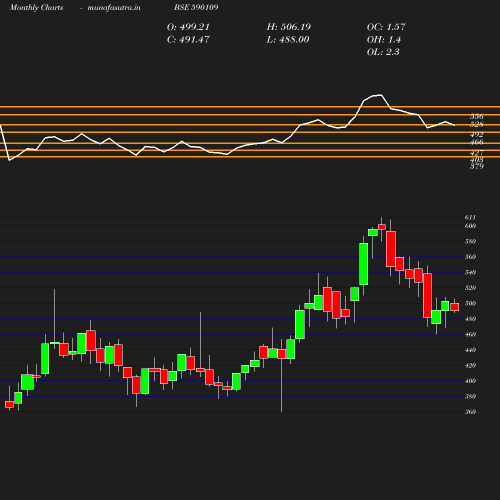Click the "OH: 1.4" readout

tap(384, 40)
